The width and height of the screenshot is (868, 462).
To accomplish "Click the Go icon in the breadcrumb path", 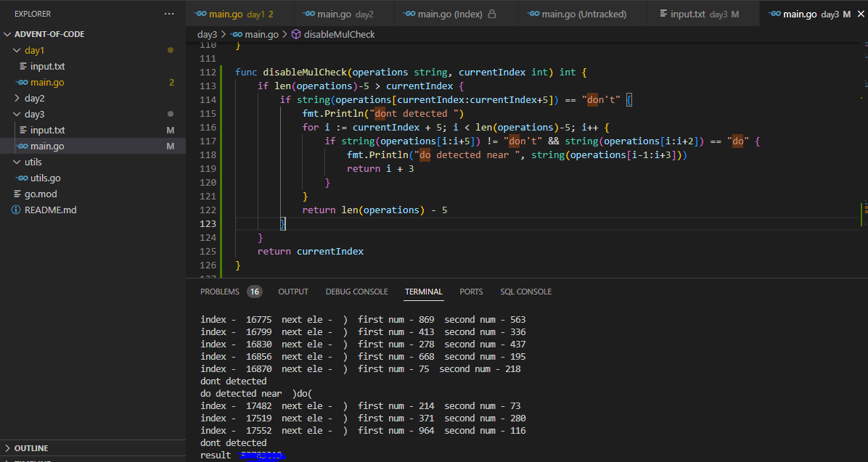I will coord(237,34).
